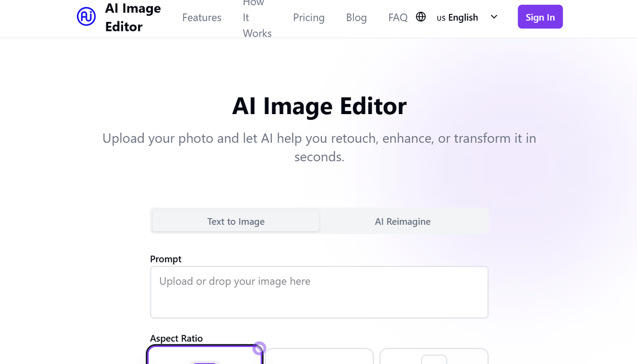
Task: Open the FAQ section
Action: (398, 17)
